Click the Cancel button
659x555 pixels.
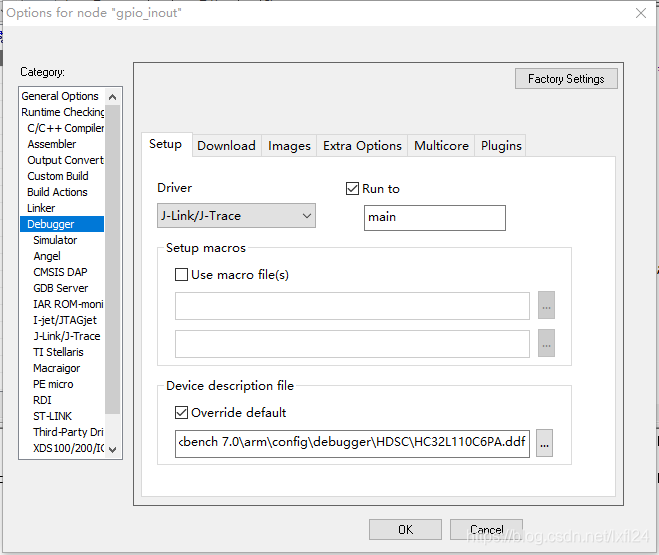click(486, 529)
